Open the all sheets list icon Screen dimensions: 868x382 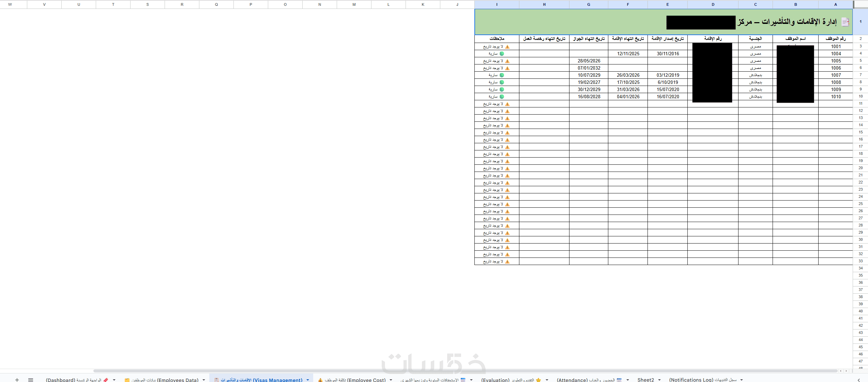coord(31,380)
